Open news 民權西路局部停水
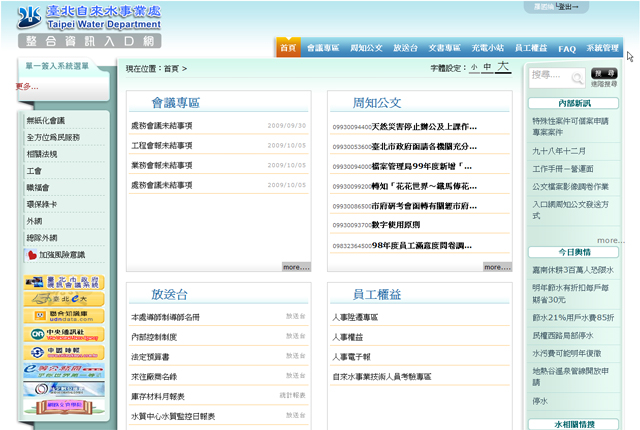The height and width of the screenshot is (430, 640). (x=563, y=335)
